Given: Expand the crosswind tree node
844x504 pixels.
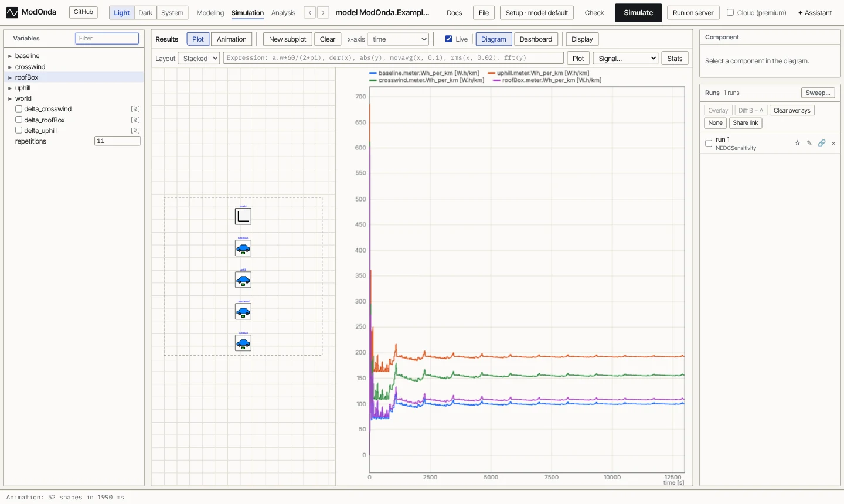Looking at the screenshot, I should [x=10, y=67].
